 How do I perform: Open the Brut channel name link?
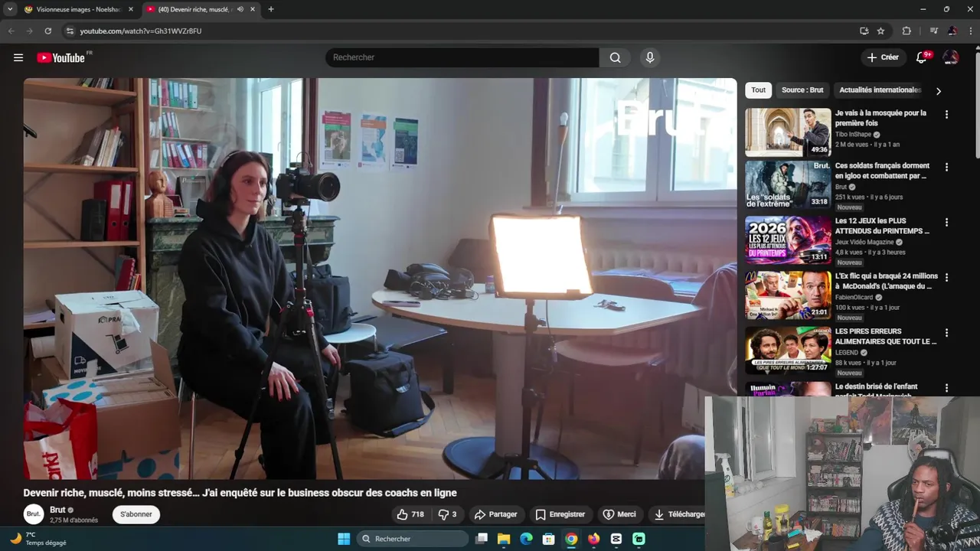tap(57, 510)
